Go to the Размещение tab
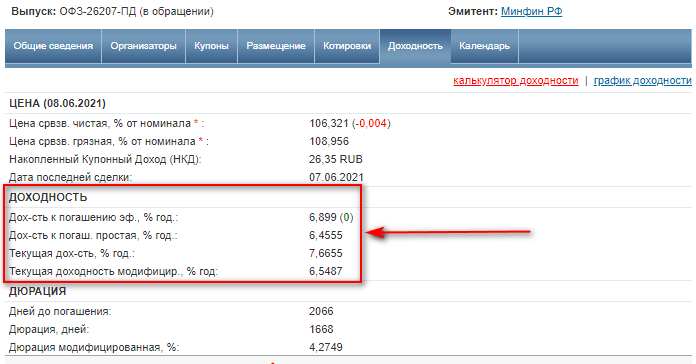The width and height of the screenshot is (696, 364). point(276,46)
